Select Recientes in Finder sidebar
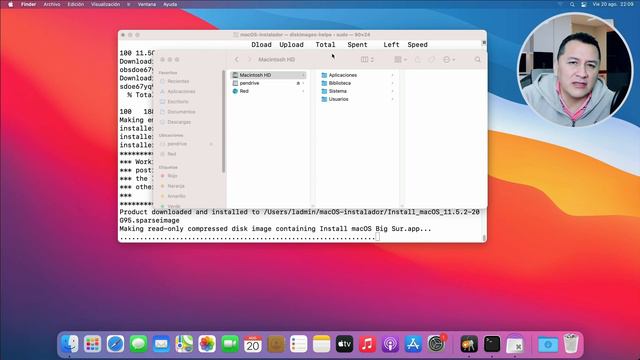The height and width of the screenshot is (360, 640). 178,81
